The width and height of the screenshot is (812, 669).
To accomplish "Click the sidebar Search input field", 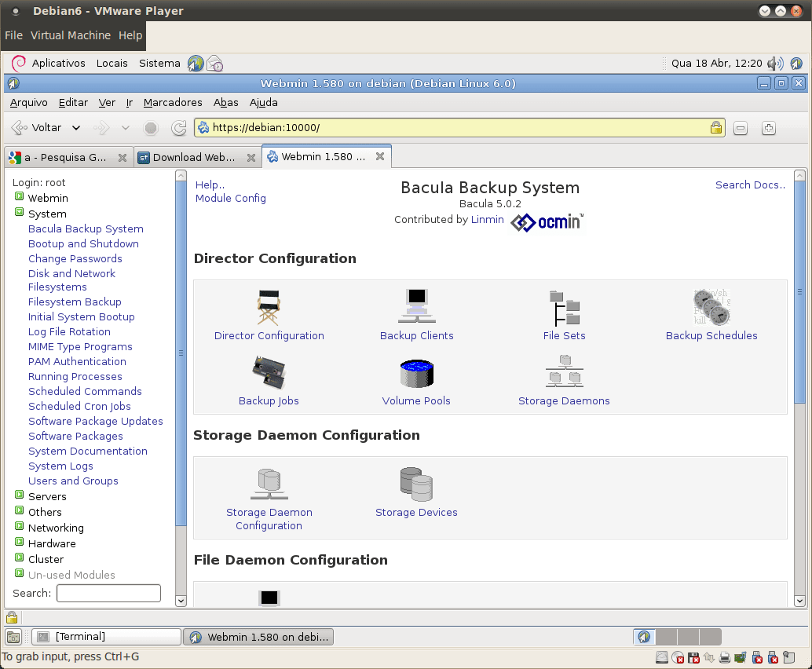I will click(x=108, y=594).
